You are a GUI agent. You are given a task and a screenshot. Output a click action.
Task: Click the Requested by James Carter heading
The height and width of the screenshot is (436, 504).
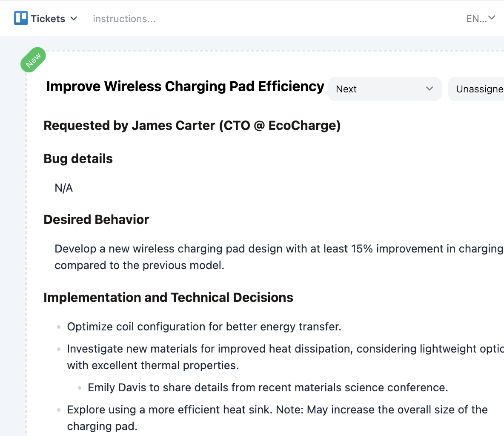tap(192, 126)
